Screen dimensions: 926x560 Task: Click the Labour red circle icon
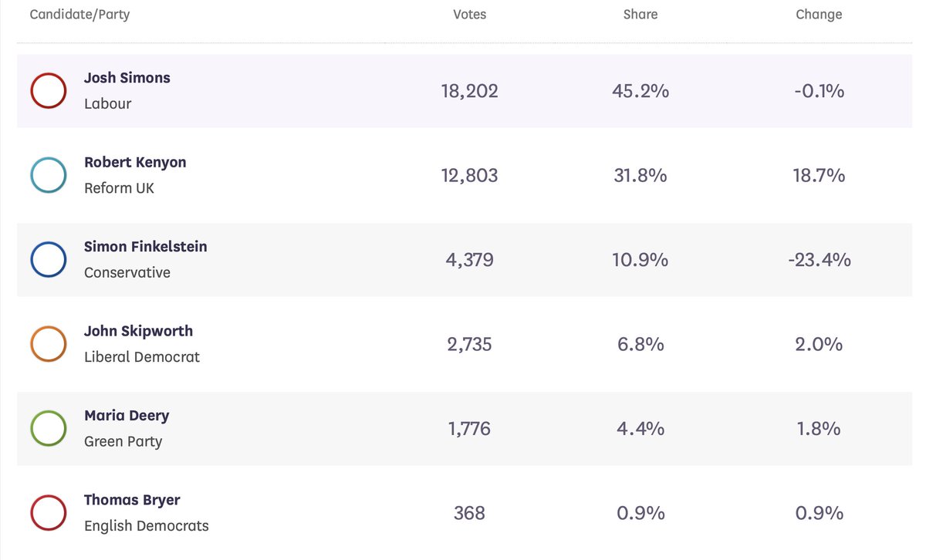click(48, 91)
